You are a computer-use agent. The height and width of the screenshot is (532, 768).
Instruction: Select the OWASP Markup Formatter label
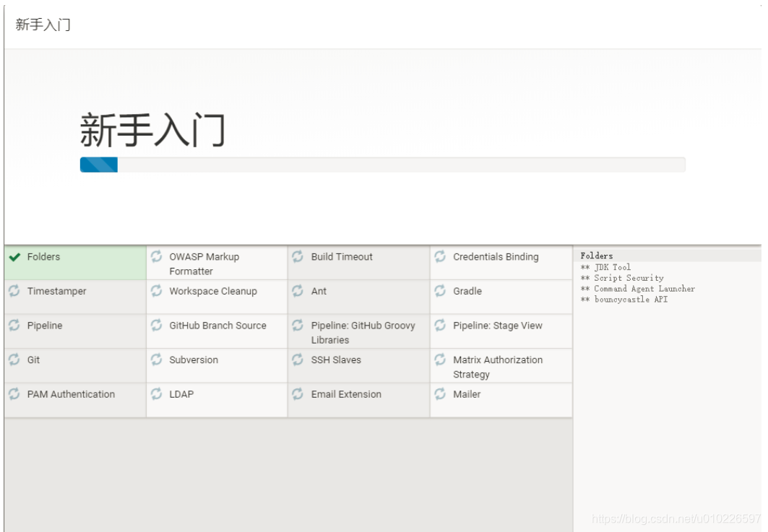point(204,263)
